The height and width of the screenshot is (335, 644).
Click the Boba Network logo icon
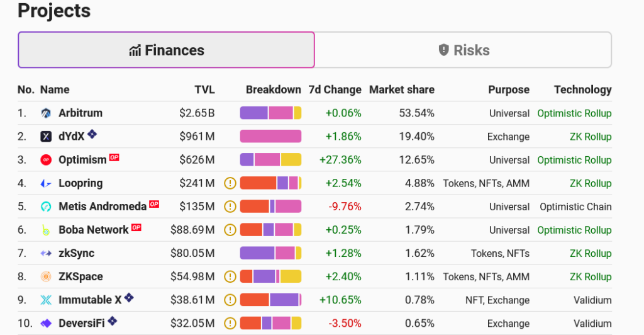46,230
